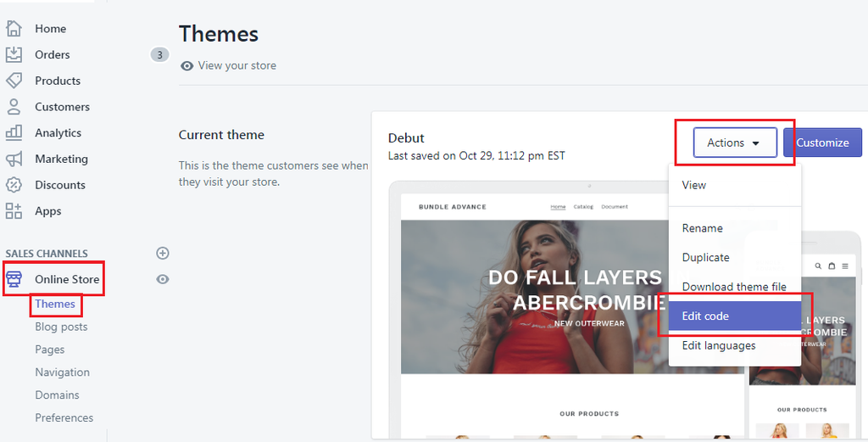Click the Orders inbox icon
This screenshot has height=442, width=868.
(14, 54)
